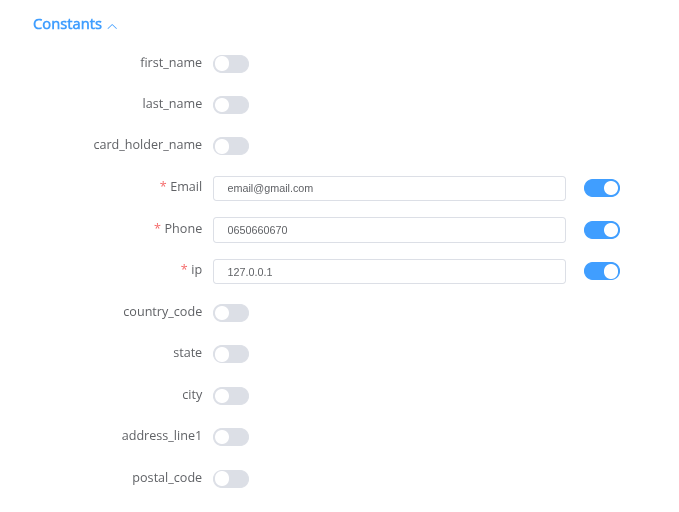Click the card_holder_name label text
Image resolution: width=679 pixels, height=512 pixels.
148,145
